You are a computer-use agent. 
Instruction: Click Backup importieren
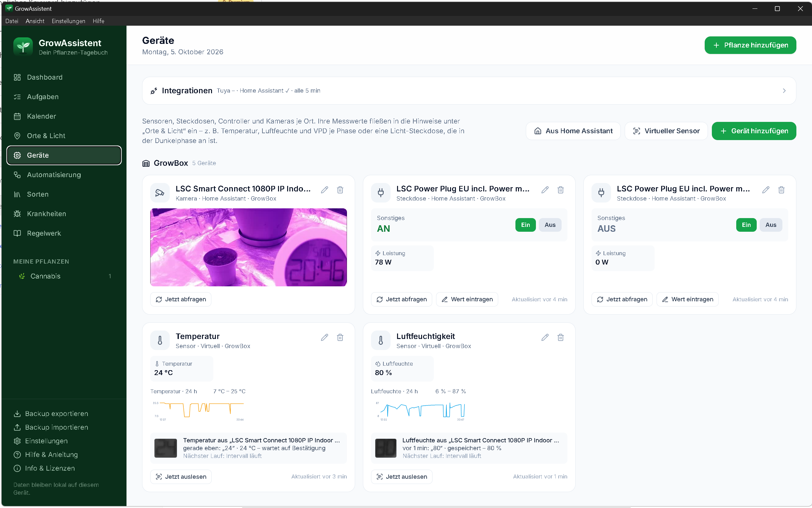51,427
